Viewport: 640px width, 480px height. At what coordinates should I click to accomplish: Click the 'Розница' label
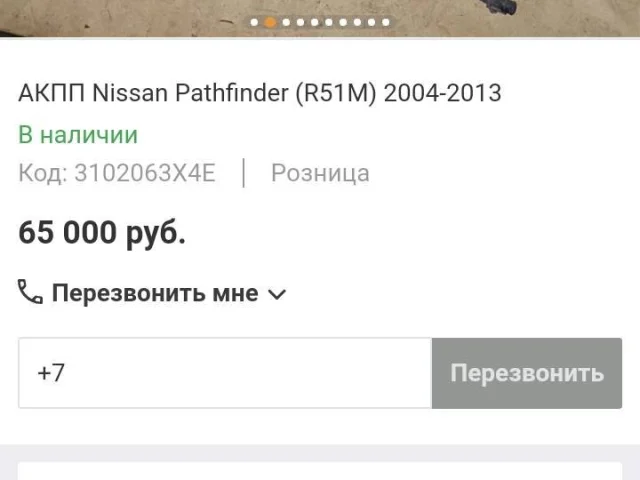(320, 173)
